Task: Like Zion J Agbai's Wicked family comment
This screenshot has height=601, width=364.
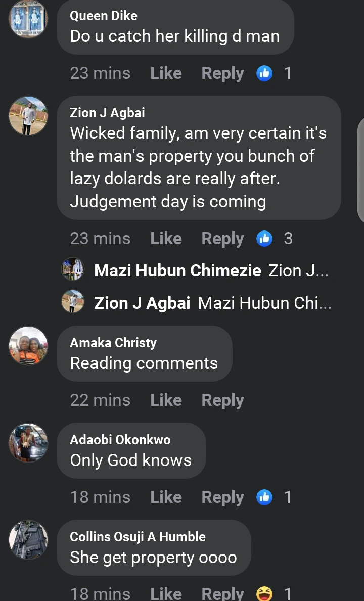Action: pyautogui.click(x=166, y=238)
